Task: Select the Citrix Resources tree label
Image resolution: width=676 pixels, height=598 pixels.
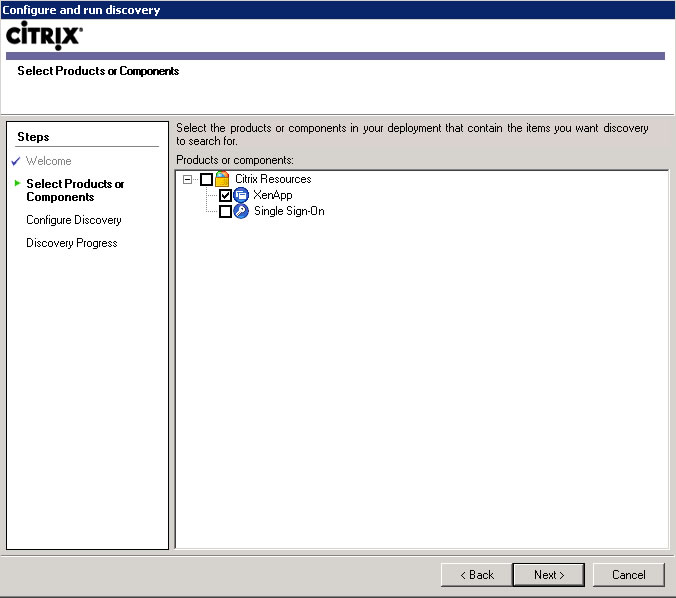Action: click(273, 179)
